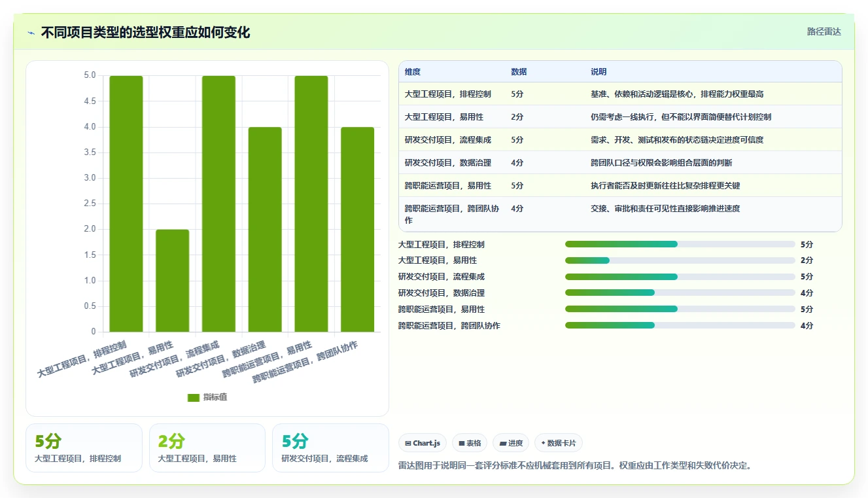Click the 表格 tag button
The height and width of the screenshot is (498, 868).
470,443
